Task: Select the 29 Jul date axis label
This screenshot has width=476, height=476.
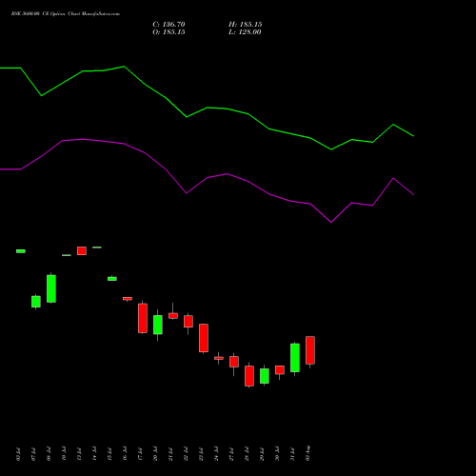Action: coord(262,454)
